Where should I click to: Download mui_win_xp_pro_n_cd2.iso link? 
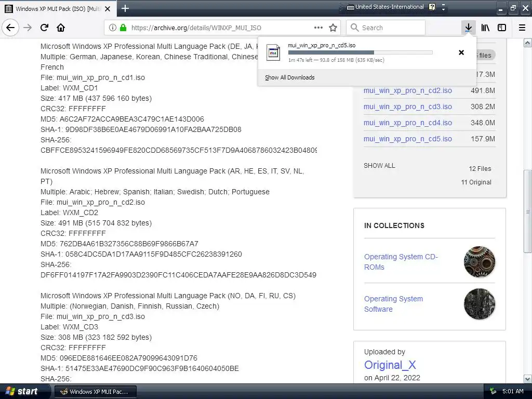pos(407,90)
